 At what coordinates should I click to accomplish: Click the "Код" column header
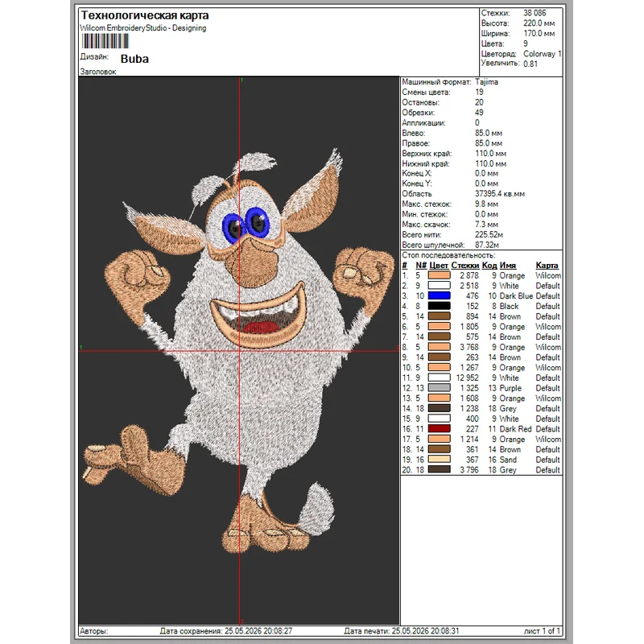[489, 266]
